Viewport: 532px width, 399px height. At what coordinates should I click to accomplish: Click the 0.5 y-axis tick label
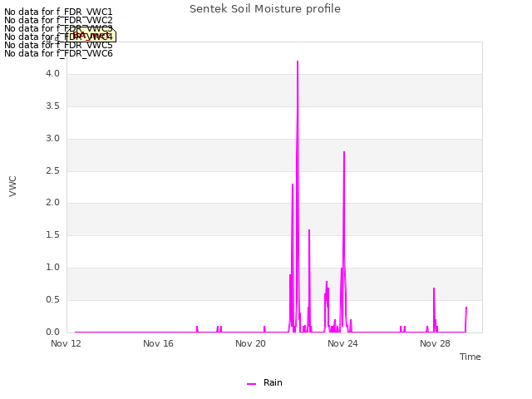click(53, 300)
